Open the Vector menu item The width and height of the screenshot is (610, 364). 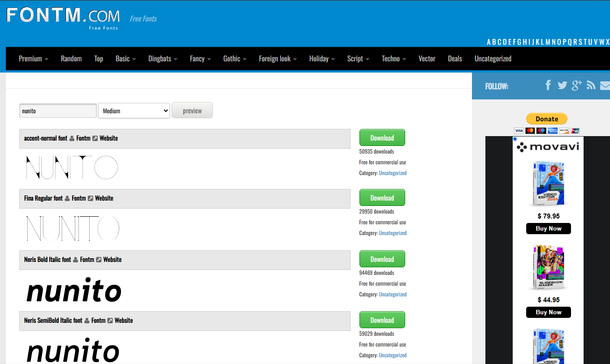pos(427,59)
